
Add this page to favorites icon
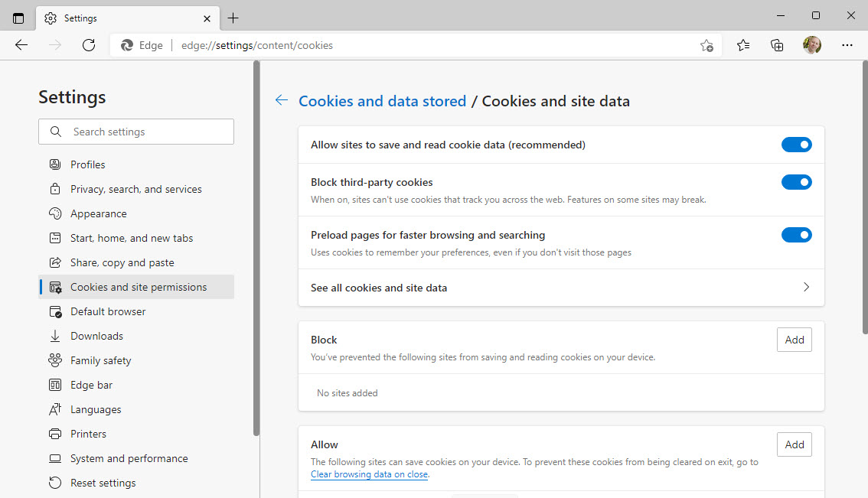706,45
